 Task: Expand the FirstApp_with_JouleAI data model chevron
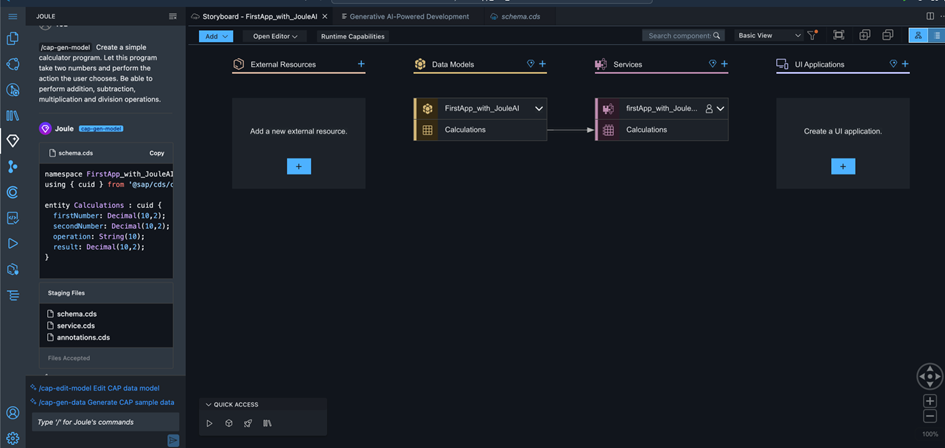pyautogui.click(x=539, y=109)
